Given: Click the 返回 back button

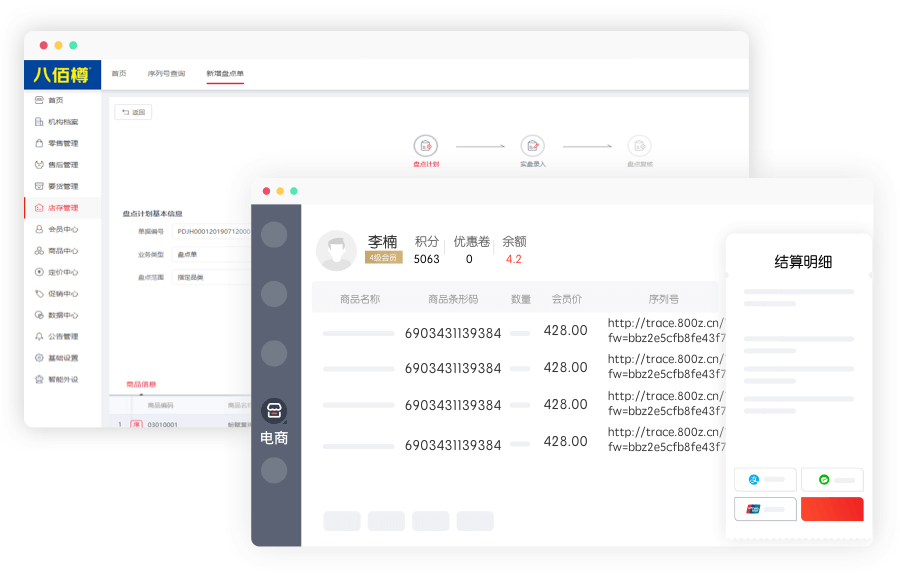Looking at the screenshot, I should [x=133, y=112].
